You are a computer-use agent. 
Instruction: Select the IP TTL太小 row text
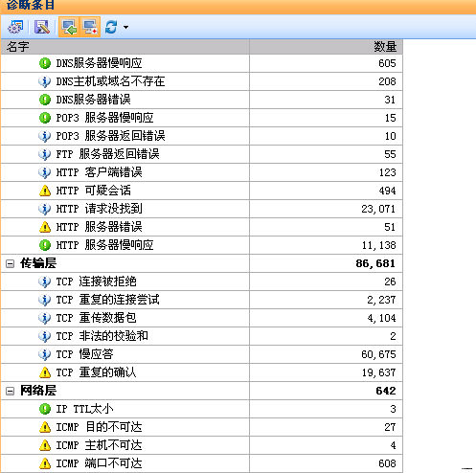tap(84, 409)
